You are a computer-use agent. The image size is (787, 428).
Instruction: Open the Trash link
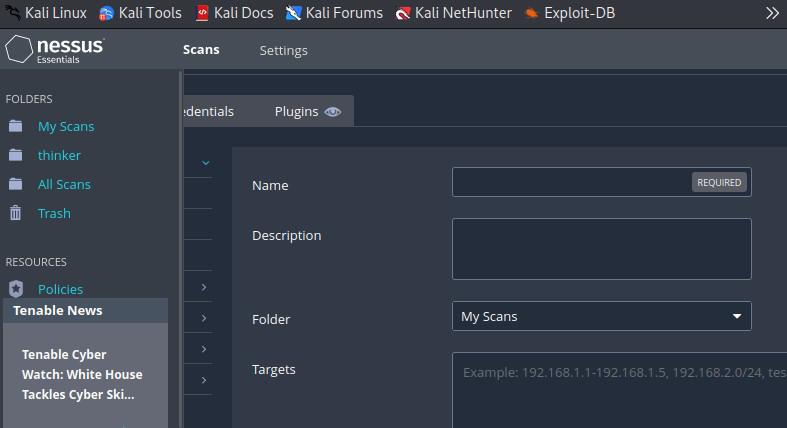(x=54, y=214)
